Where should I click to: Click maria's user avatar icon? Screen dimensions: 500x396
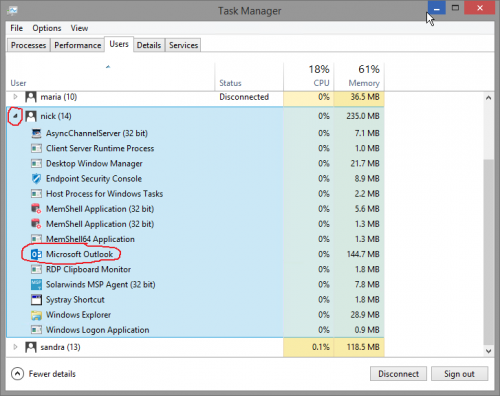pos(31,97)
